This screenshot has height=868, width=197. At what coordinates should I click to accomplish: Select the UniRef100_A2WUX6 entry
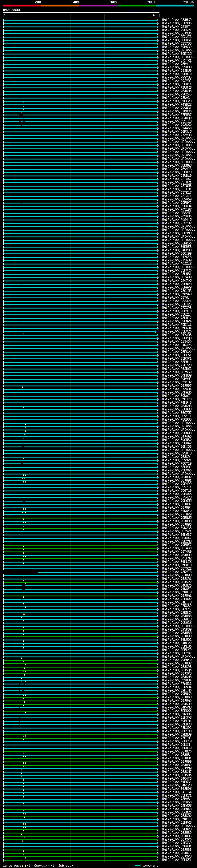point(177,88)
